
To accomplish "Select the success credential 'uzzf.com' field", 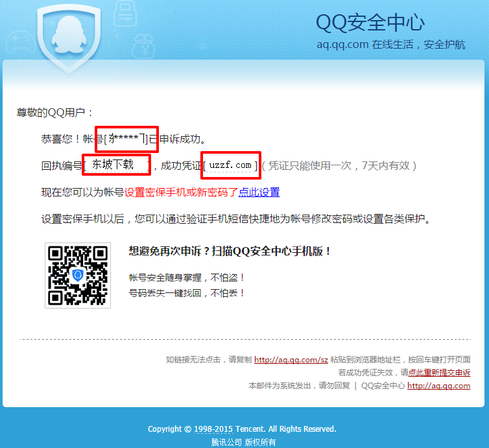I will click(230, 165).
